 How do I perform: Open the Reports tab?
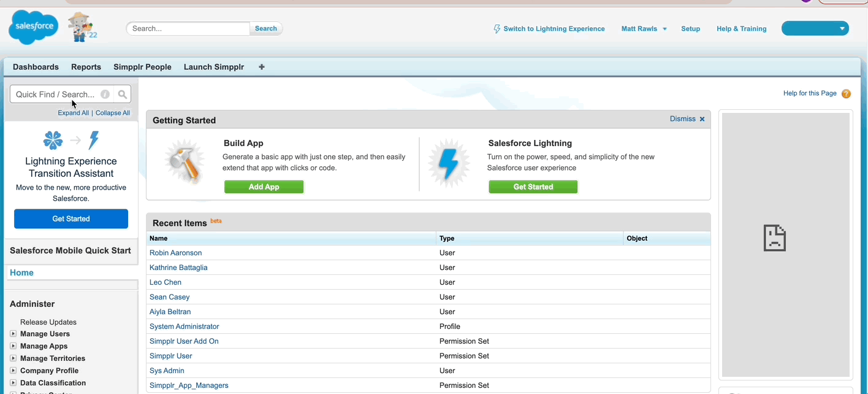(86, 67)
